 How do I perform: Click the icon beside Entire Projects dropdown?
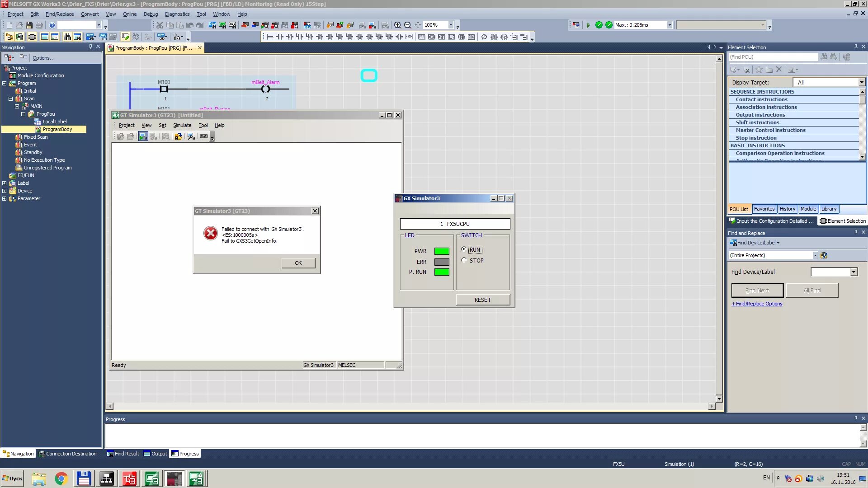[x=824, y=255]
